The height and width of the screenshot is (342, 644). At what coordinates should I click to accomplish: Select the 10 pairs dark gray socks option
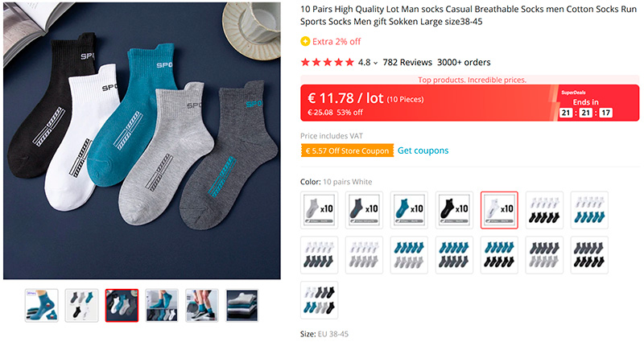pyautogui.click(x=365, y=210)
